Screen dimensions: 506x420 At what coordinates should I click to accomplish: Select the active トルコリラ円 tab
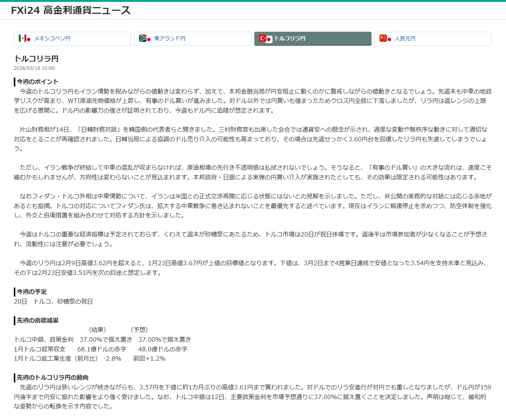coord(313,39)
